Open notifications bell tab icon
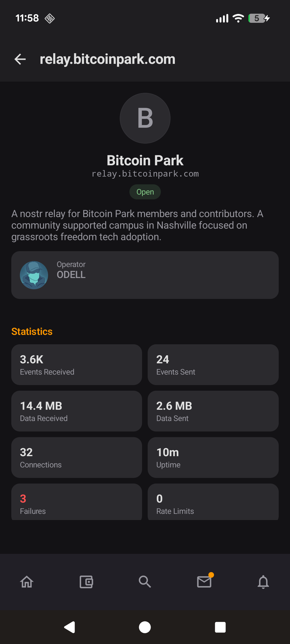Screen dimensions: 290x644 click(263, 582)
